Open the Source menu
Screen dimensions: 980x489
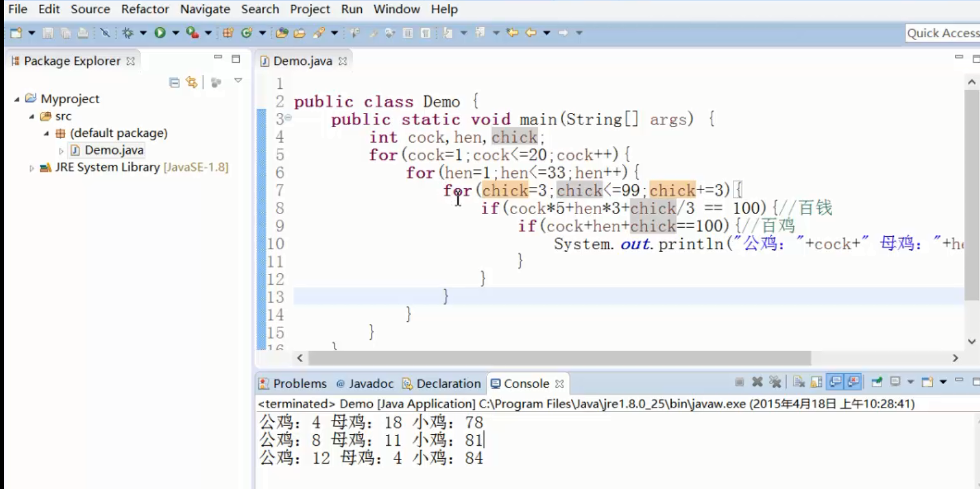tap(90, 9)
